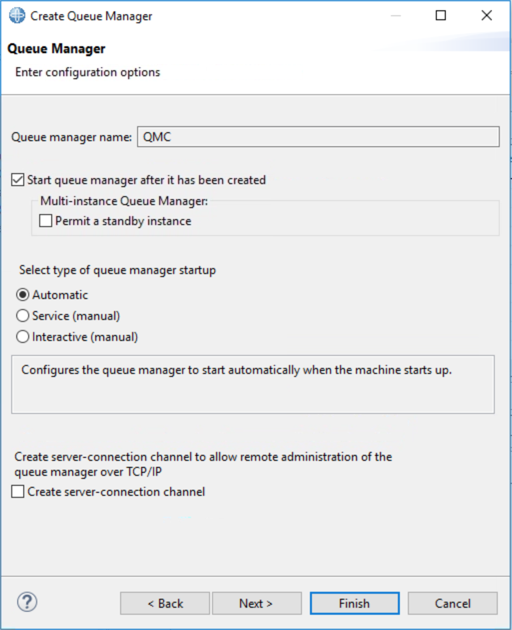Select Automatic startup type
Image resolution: width=512 pixels, height=630 pixels.
pos(23,295)
